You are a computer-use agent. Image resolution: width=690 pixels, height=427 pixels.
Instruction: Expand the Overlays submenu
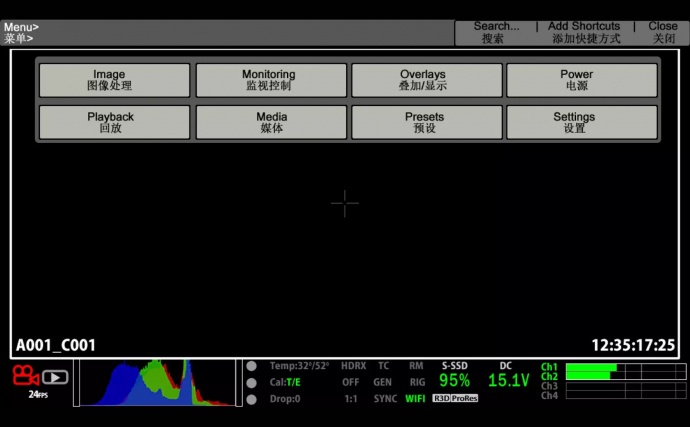(426, 80)
